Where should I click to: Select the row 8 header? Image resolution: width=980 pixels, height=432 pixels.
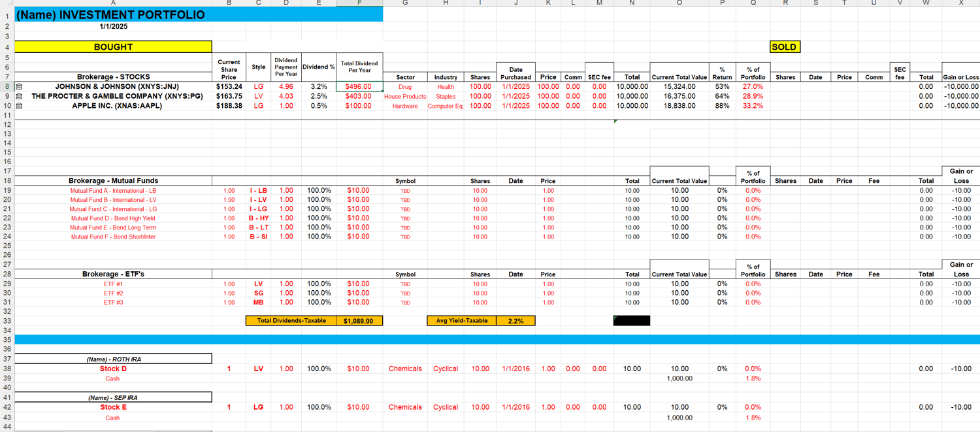[x=7, y=86]
